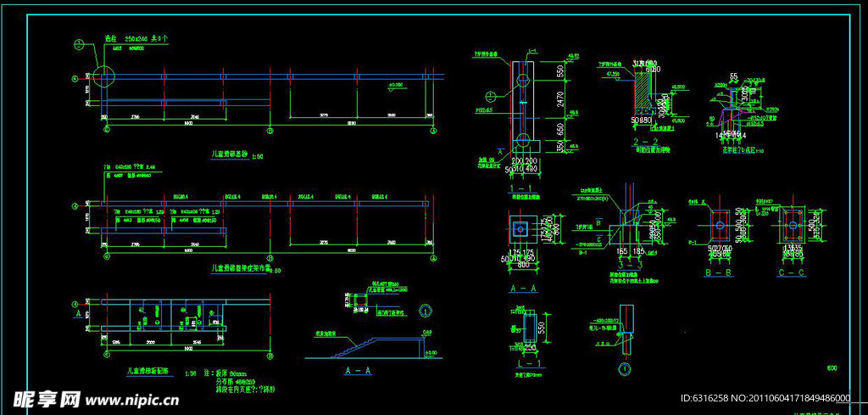Screen dimensions: 868x415
Task: Select the B — B section title
Action: pyautogui.click(x=720, y=273)
